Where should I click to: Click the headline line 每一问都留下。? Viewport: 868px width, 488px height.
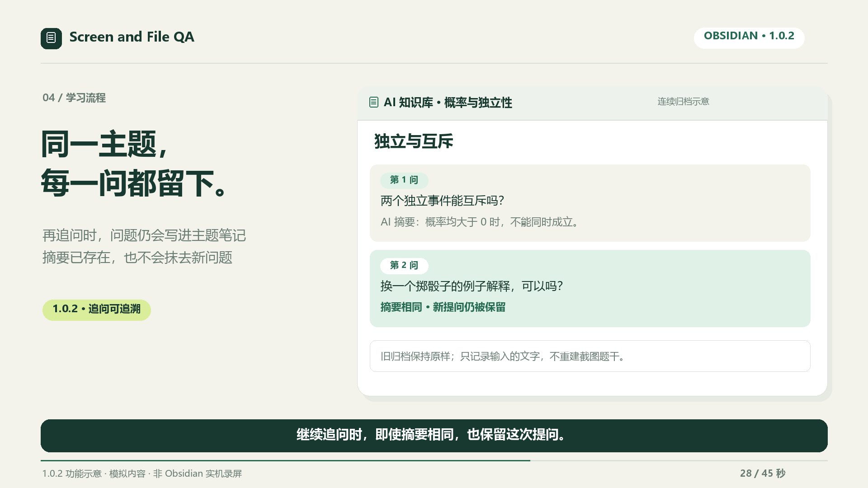tap(134, 183)
